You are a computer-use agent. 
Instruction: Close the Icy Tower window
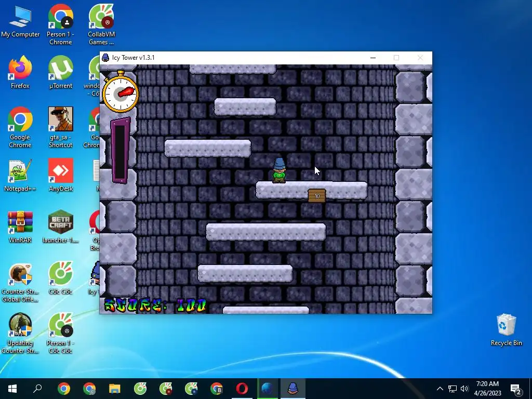pos(420,58)
